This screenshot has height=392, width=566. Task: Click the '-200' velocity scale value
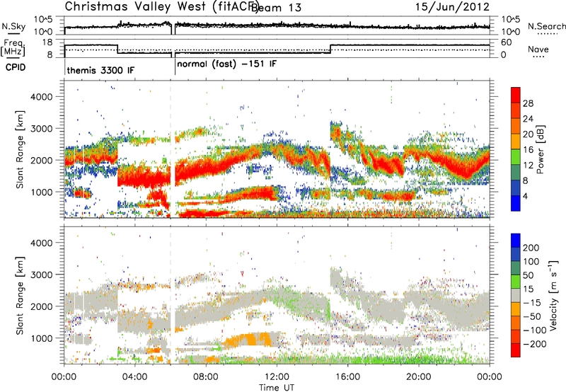coord(534,344)
